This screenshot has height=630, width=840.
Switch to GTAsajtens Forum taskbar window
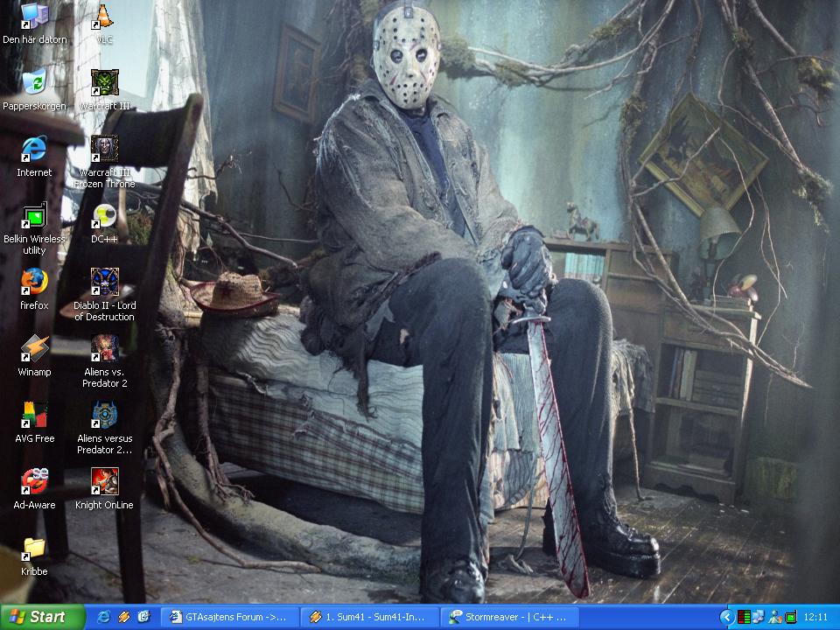[x=229, y=617]
